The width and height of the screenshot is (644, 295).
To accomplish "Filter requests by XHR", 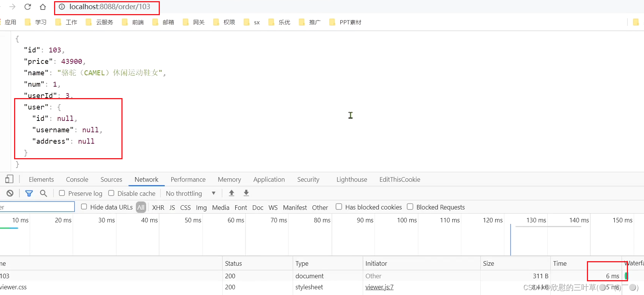I will [158, 208].
